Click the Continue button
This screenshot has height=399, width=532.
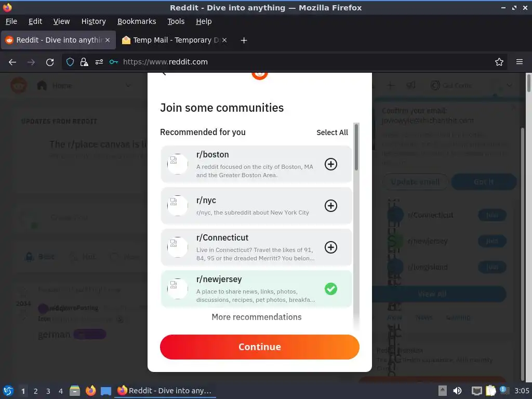coord(260,347)
